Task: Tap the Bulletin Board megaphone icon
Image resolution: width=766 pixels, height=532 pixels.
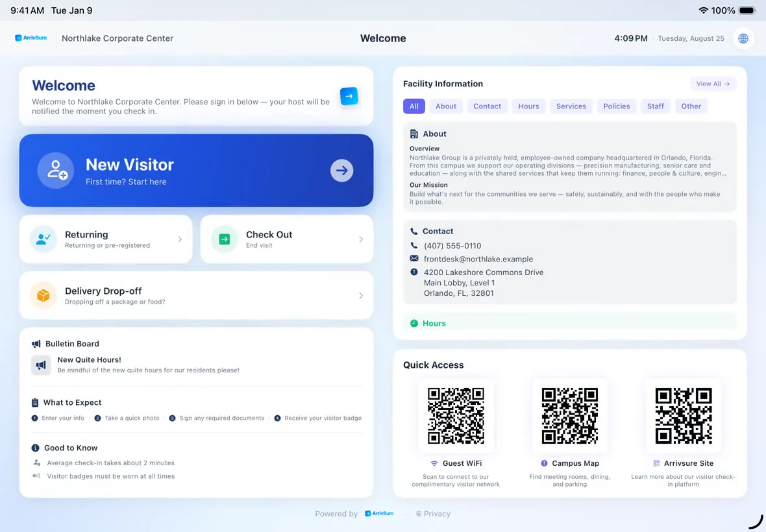Action: click(36, 344)
